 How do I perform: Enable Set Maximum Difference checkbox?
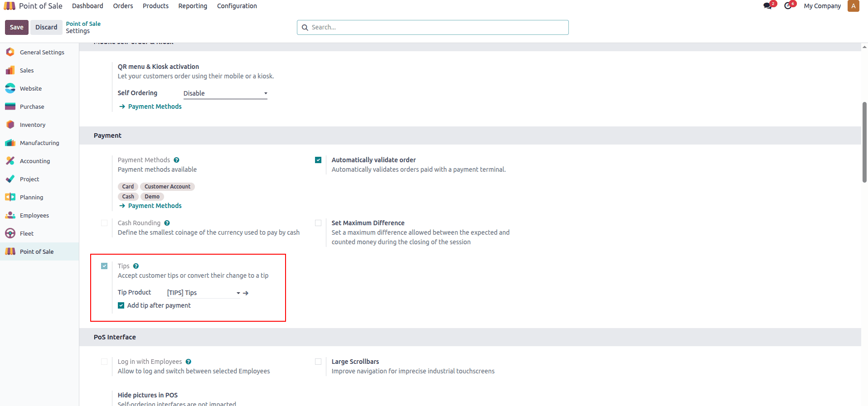point(318,223)
